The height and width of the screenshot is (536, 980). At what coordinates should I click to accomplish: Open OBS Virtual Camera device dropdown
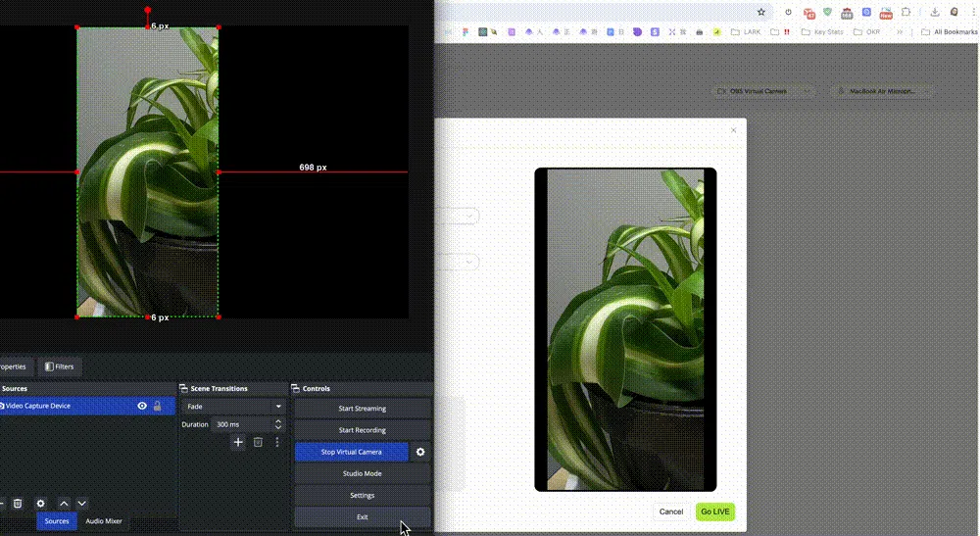click(x=763, y=91)
